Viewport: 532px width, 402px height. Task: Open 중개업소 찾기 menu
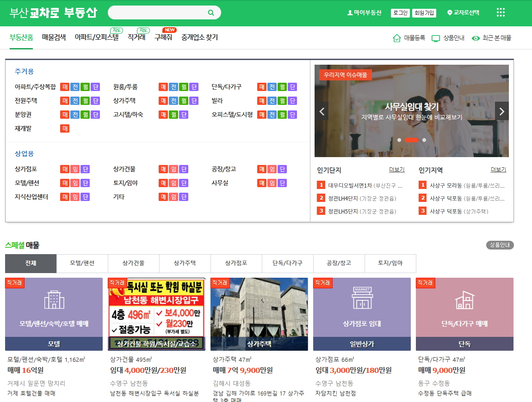(x=199, y=37)
